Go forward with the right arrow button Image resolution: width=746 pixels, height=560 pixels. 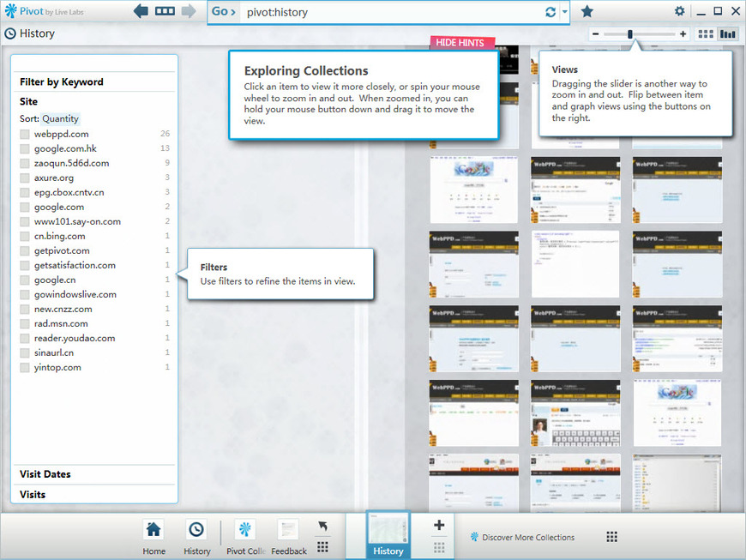pos(189,11)
